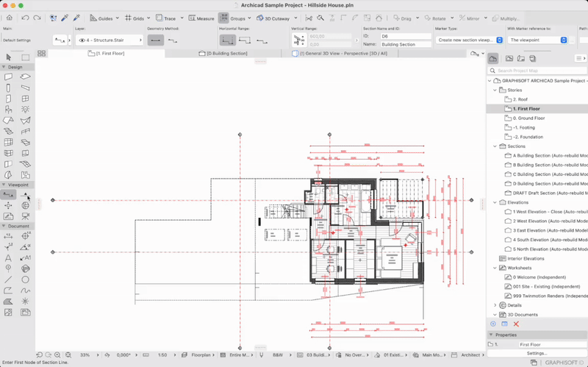Toggle Trace reference

tap(165, 18)
